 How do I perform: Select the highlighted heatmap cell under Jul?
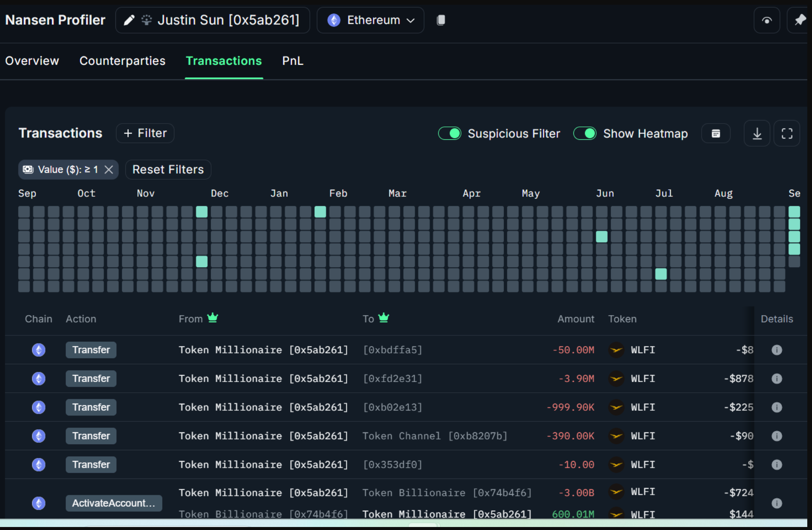661,274
